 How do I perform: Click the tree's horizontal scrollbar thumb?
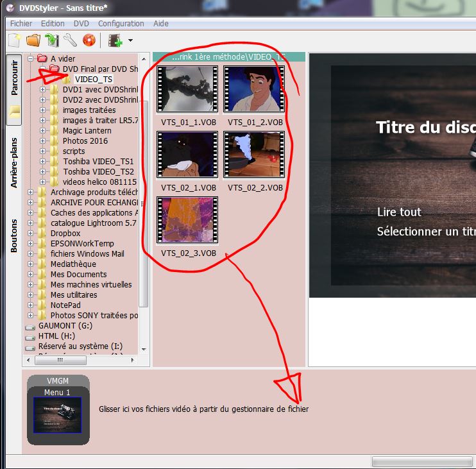pyautogui.click(x=60, y=361)
